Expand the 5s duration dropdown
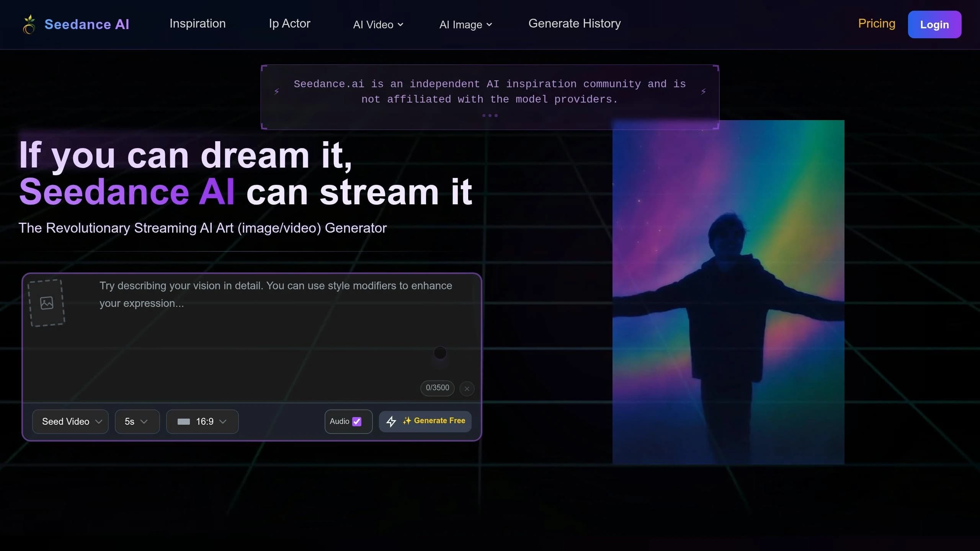Image resolution: width=980 pixels, height=551 pixels. point(137,421)
